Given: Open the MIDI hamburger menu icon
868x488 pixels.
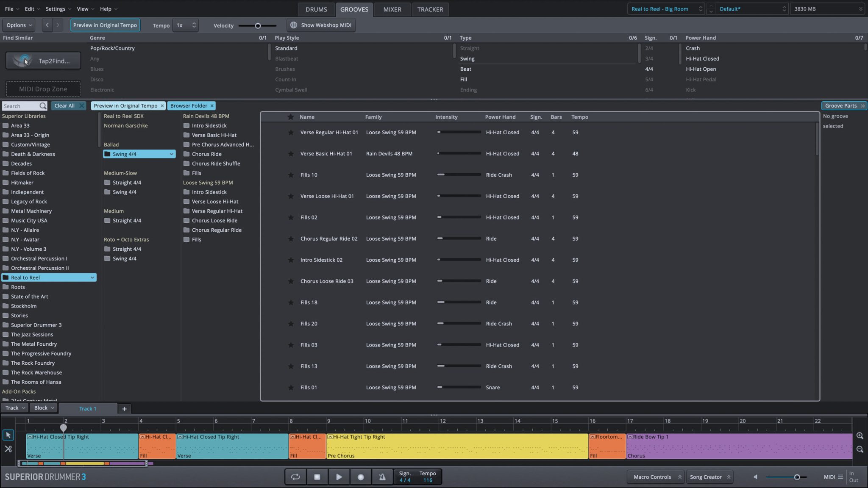Looking at the screenshot, I should click(x=840, y=477).
